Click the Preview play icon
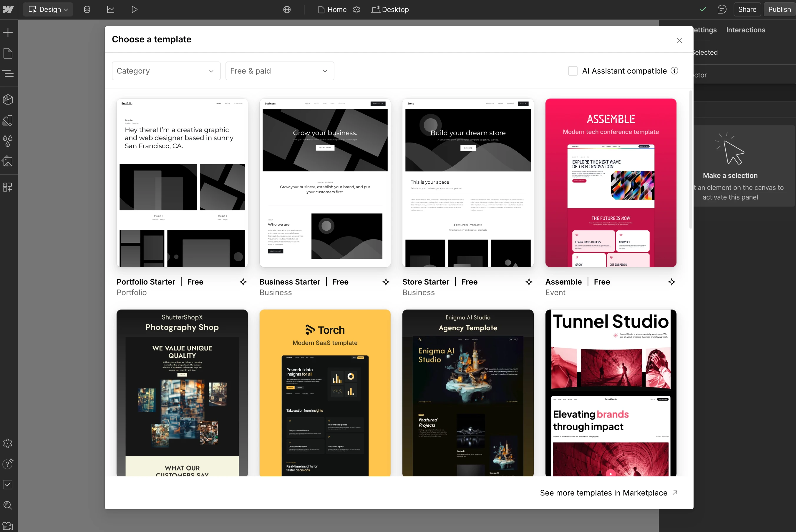This screenshot has height=532, width=796. coord(135,9)
